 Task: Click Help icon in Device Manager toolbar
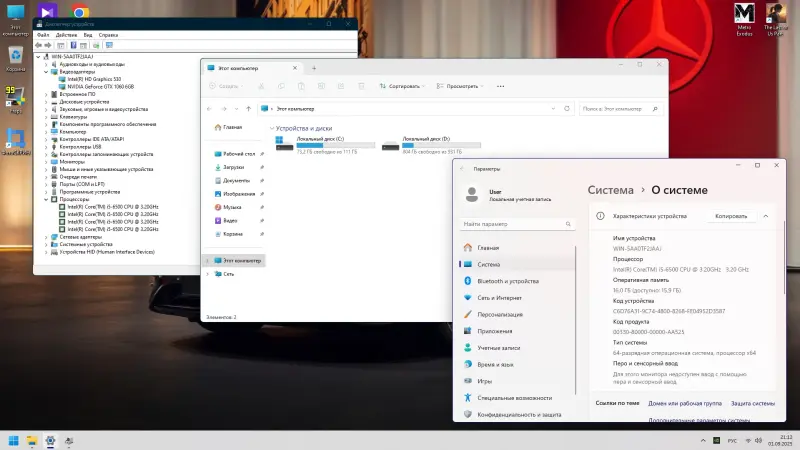pyautogui.click(x=73, y=45)
